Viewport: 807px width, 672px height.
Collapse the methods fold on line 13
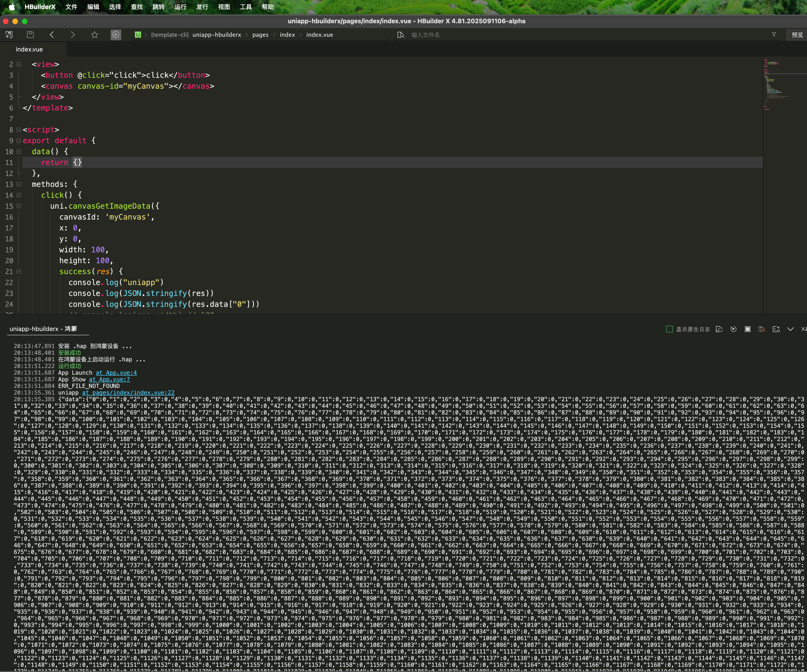18,184
